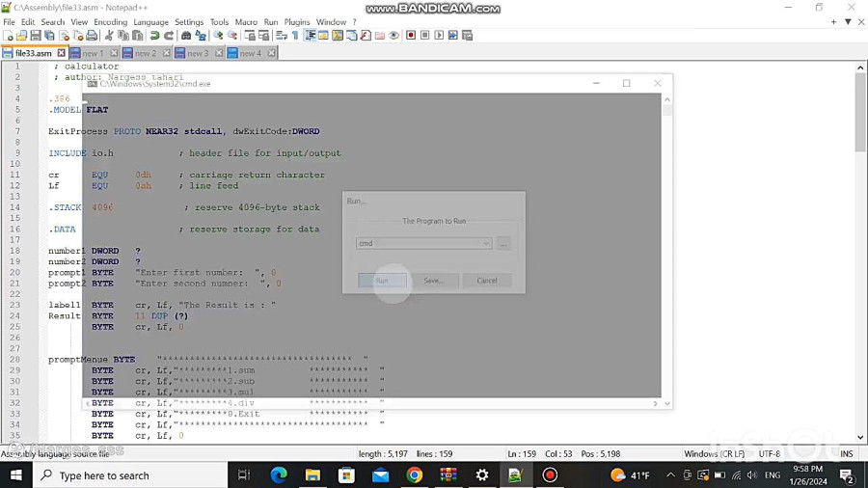Open the Encoding menu
The image size is (868, 488).
click(x=110, y=22)
